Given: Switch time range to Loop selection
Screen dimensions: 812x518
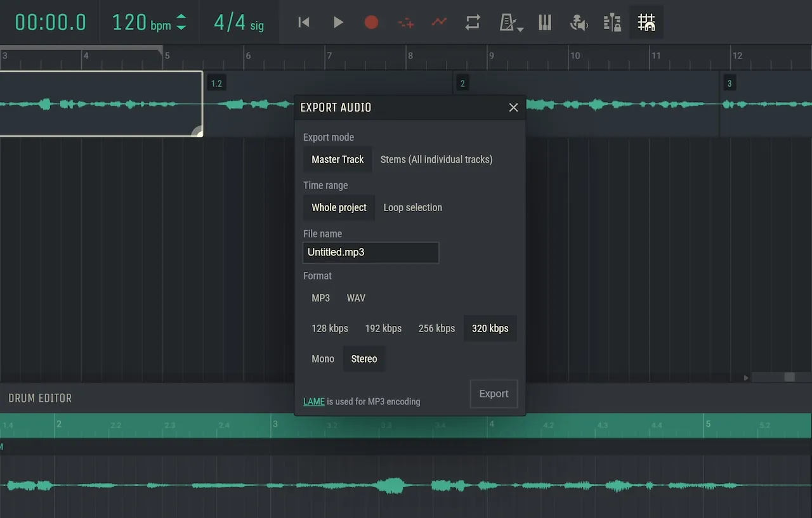Looking at the screenshot, I should 412,207.
